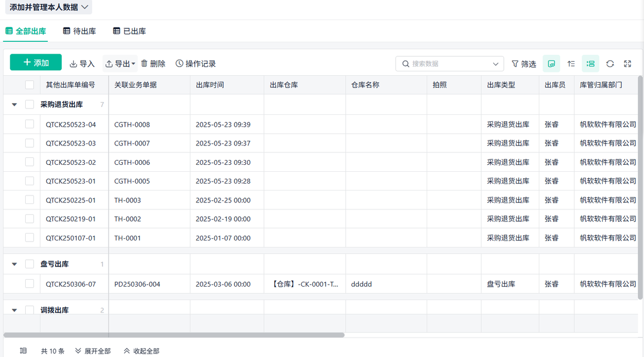Toggle the field display eye icon
Image resolution: width=644 pixels, height=357 pixels.
pyautogui.click(x=551, y=64)
